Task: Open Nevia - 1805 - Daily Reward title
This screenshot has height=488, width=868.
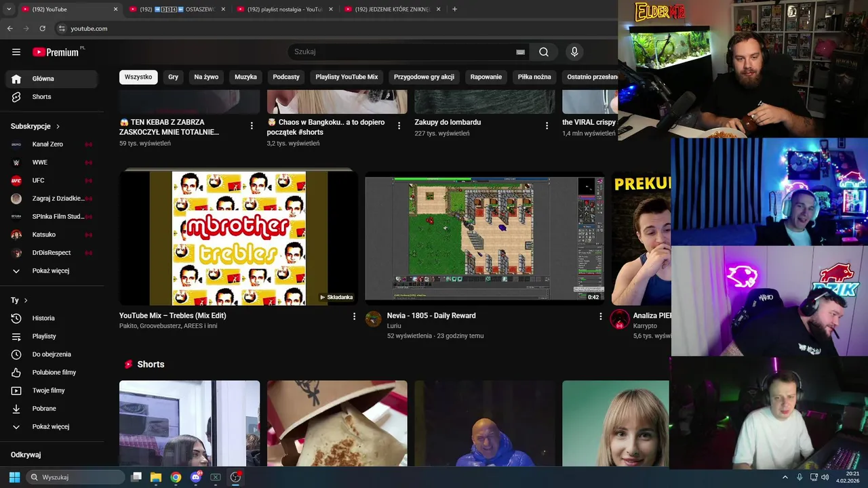Action: (x=431, y=316)
